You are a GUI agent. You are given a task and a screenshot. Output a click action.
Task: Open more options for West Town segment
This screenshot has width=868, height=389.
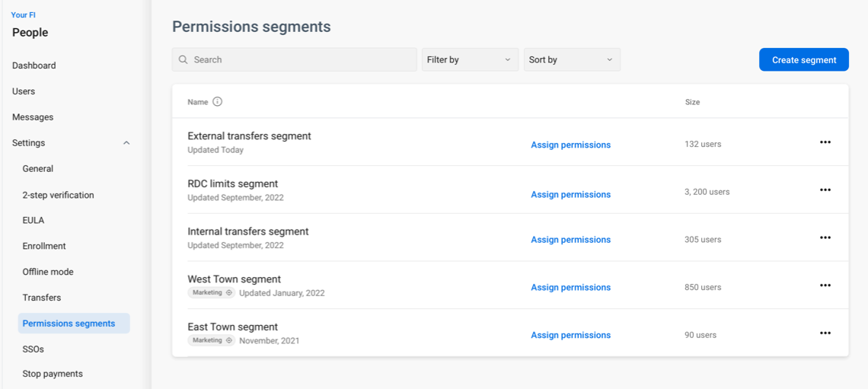click(x=825, y=285)
